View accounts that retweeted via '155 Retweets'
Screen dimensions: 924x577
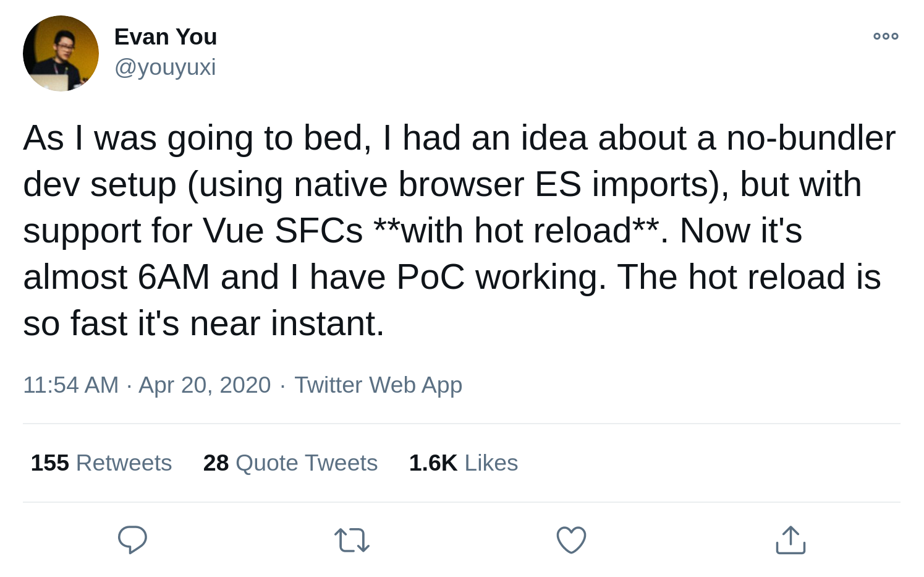tap(101, 462)
